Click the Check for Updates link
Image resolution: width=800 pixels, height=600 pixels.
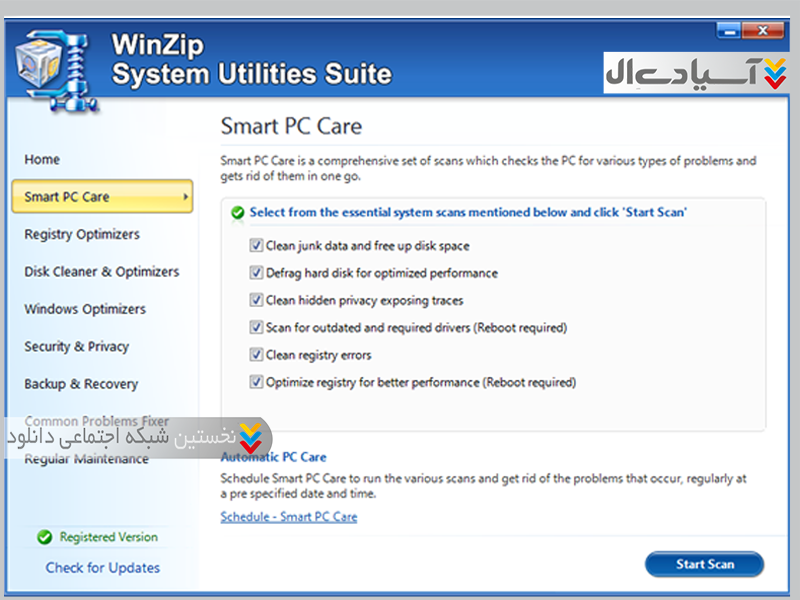click(103, 568)
